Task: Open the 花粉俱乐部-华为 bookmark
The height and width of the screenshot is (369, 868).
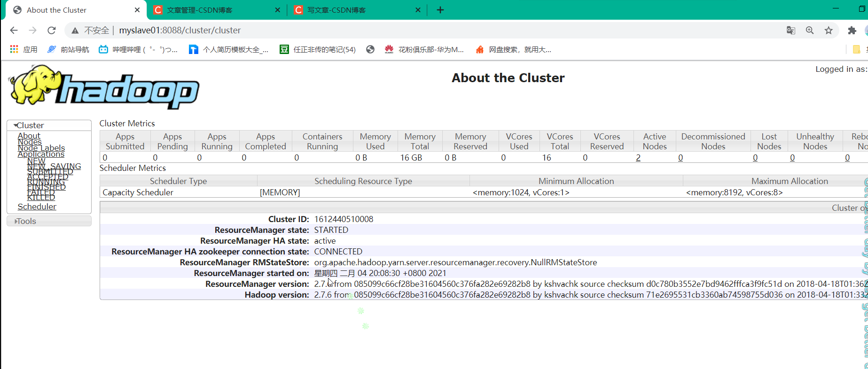Action: [424, 49]
